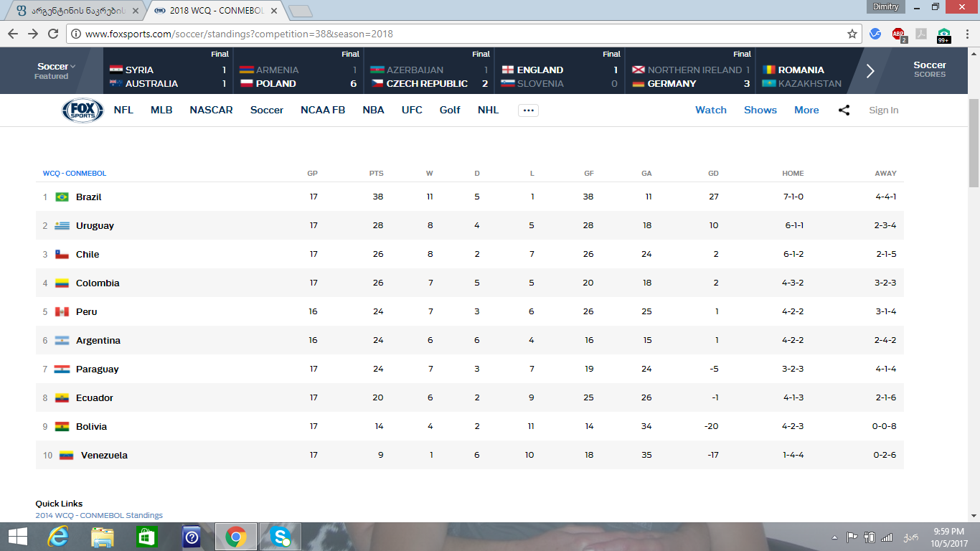Open the WCQ - CONMEBOL competition selector

click(x=75, y=174)
